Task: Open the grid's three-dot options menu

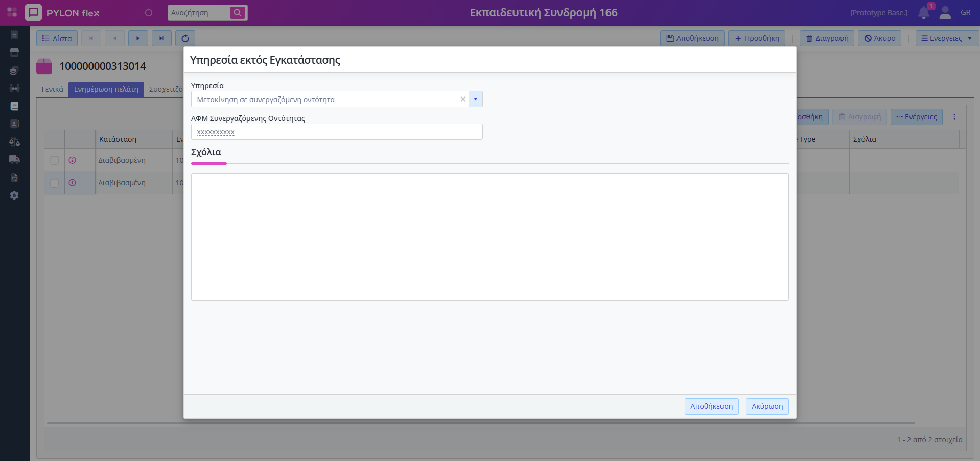Action: (x=954, y=117)
